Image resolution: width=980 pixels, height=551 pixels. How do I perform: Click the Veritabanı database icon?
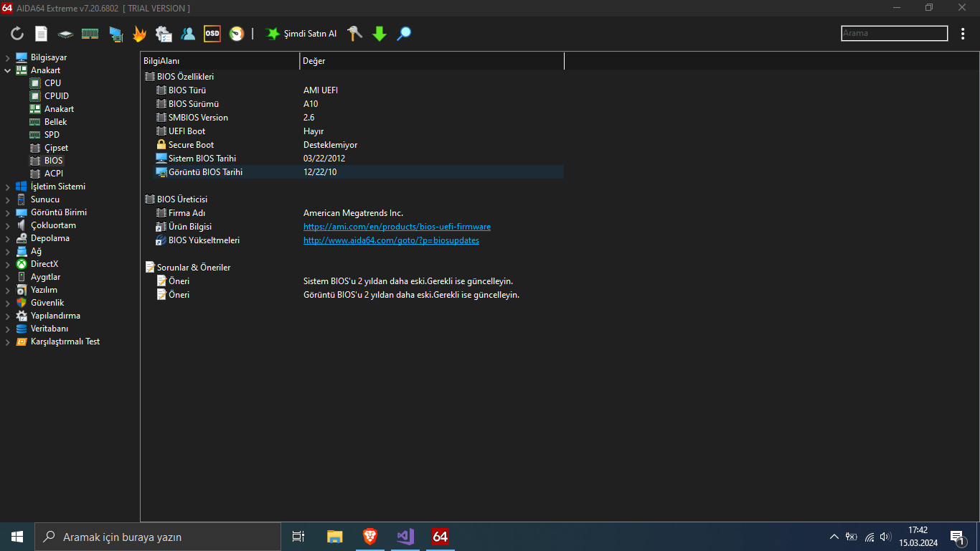coord(22,329)
